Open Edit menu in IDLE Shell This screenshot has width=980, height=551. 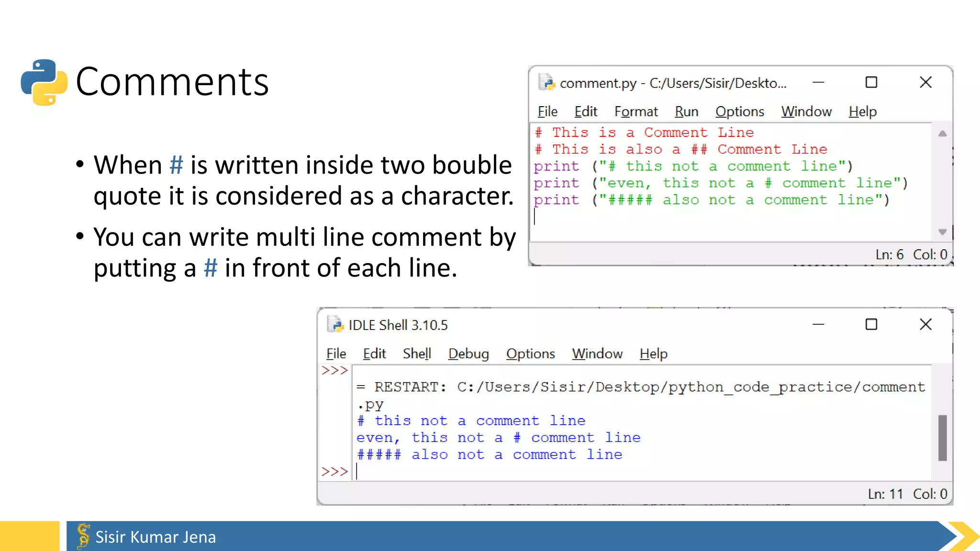pyautogui.click(x=374, y=353)
